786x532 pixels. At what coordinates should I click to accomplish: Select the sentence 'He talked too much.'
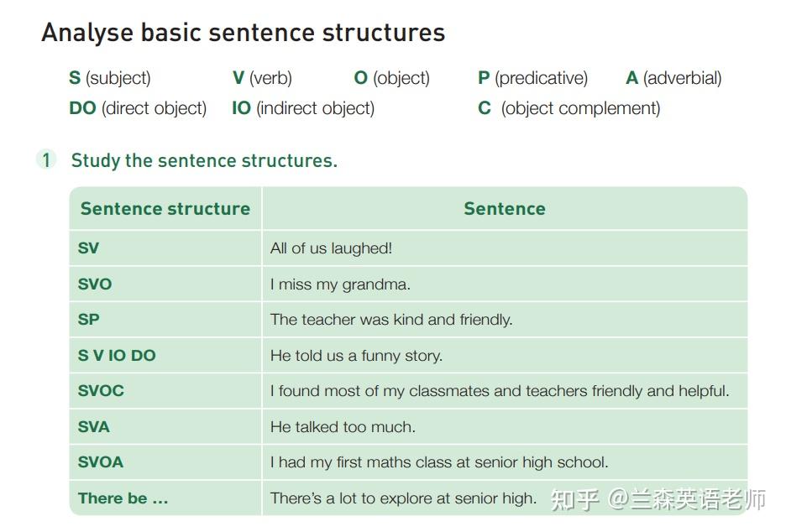(x=343, y=427)
